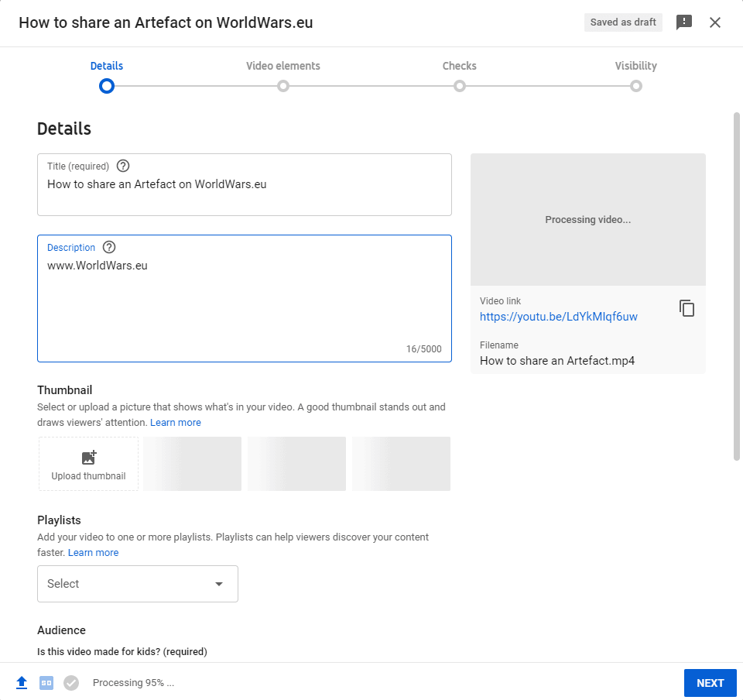
Task: Click the SD processing status icon
Action: click(46, 683)
